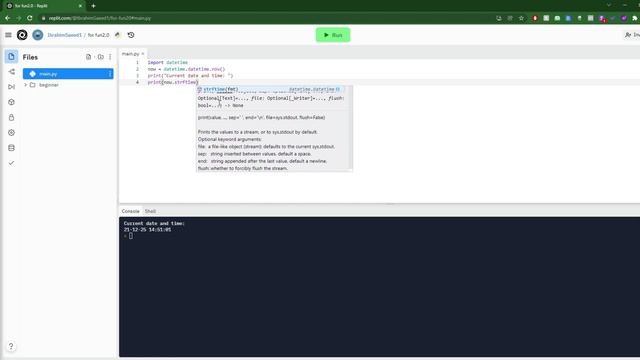Click 'Current date and time:' console line
The height and width of the screenshot is (360, 640).
[154, 223]
